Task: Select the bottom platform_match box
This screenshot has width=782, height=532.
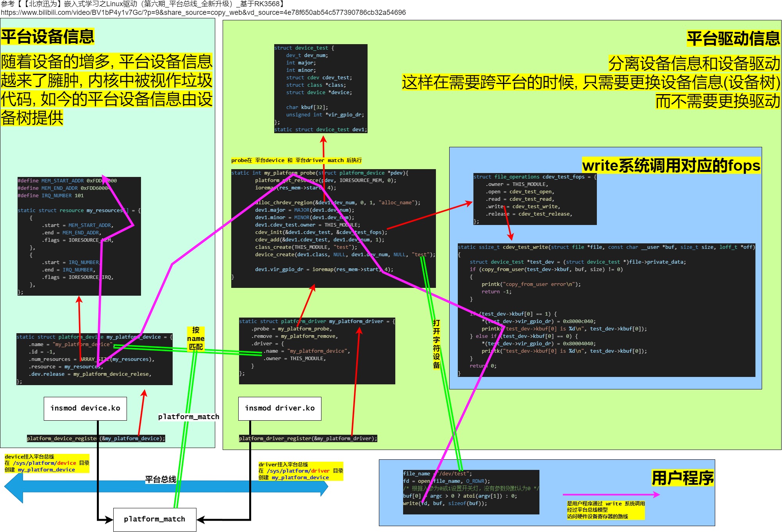Action: [x=155, y=520]
